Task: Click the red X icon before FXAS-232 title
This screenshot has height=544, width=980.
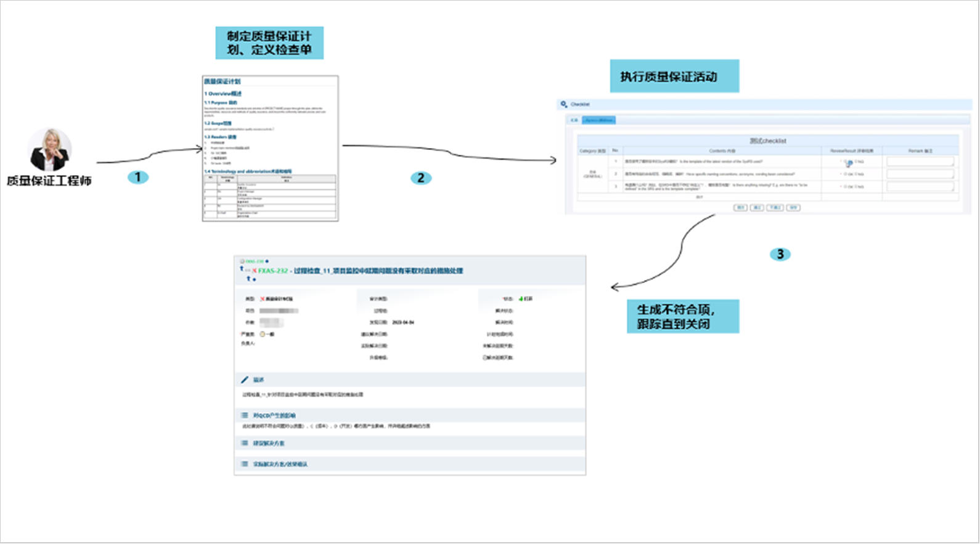Action: 254,271
